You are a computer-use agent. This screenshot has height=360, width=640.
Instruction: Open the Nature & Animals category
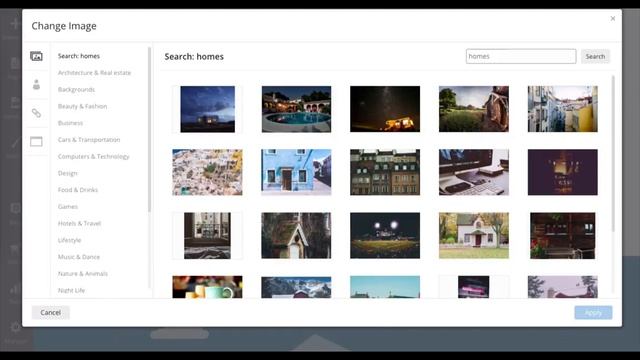pos(82,273)
